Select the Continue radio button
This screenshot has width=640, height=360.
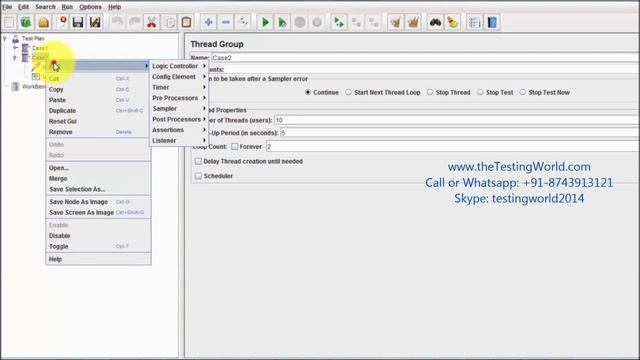[x=308, y=93]
